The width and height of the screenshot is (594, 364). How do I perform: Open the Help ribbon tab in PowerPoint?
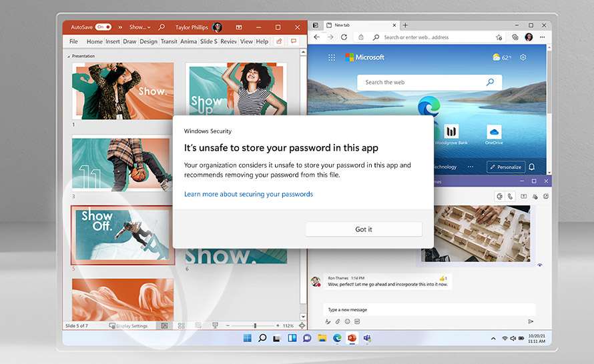[x=262, y=41]
